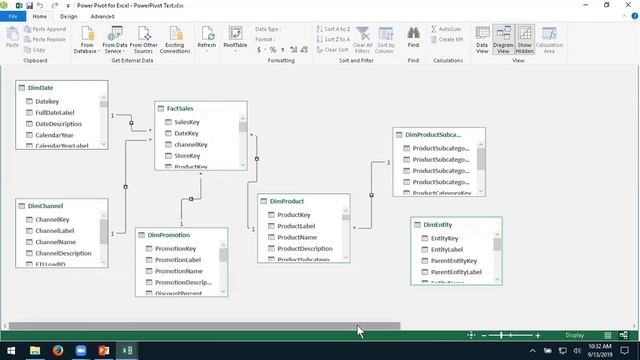Select EntityLabel field in DimEntity

coord(447,249)
